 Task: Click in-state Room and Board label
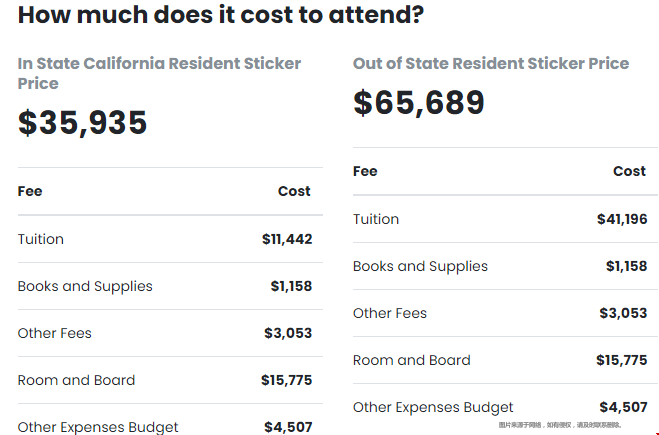[x=76, y=380]
